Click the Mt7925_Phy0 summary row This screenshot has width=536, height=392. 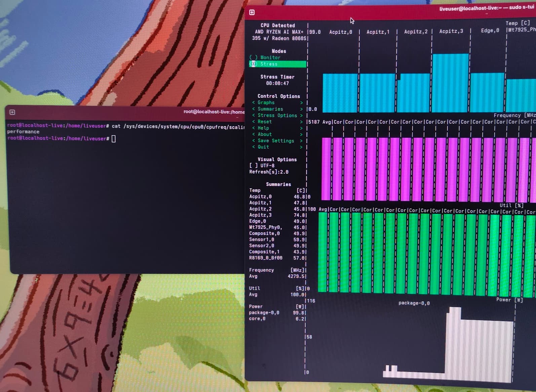[x=277, y=227]
